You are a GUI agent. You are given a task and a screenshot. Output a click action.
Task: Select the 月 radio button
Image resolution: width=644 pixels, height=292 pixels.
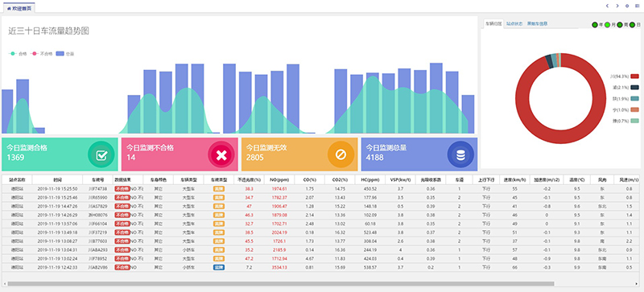(608, 25)
